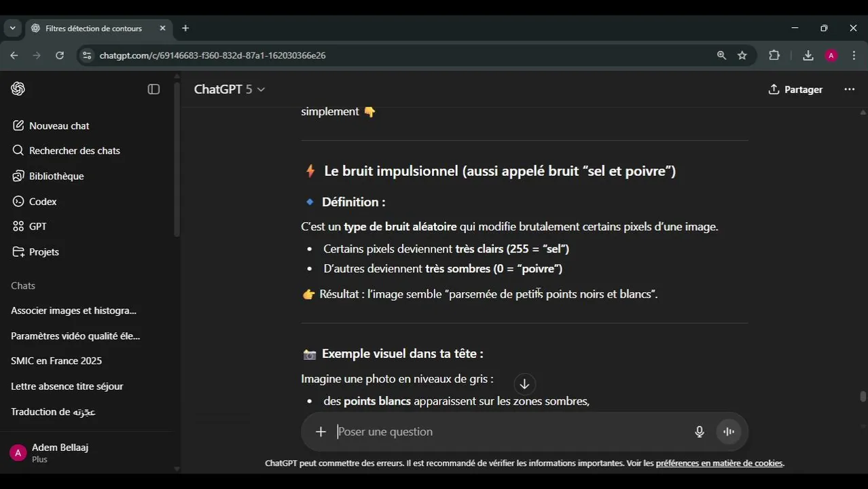Click the chatgpt.com URL in address bar
This screenshot has height=489, width=868.
point(213,56)
